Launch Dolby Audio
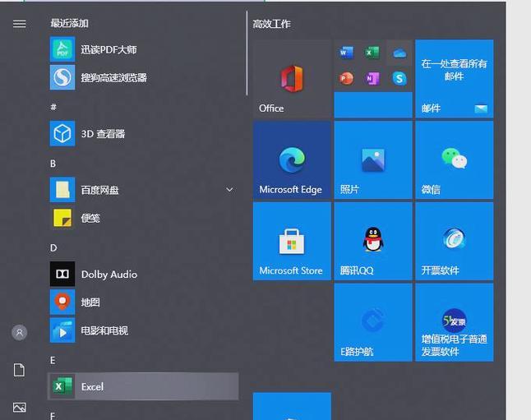This screenshot has width=531, height=420. 144,274
